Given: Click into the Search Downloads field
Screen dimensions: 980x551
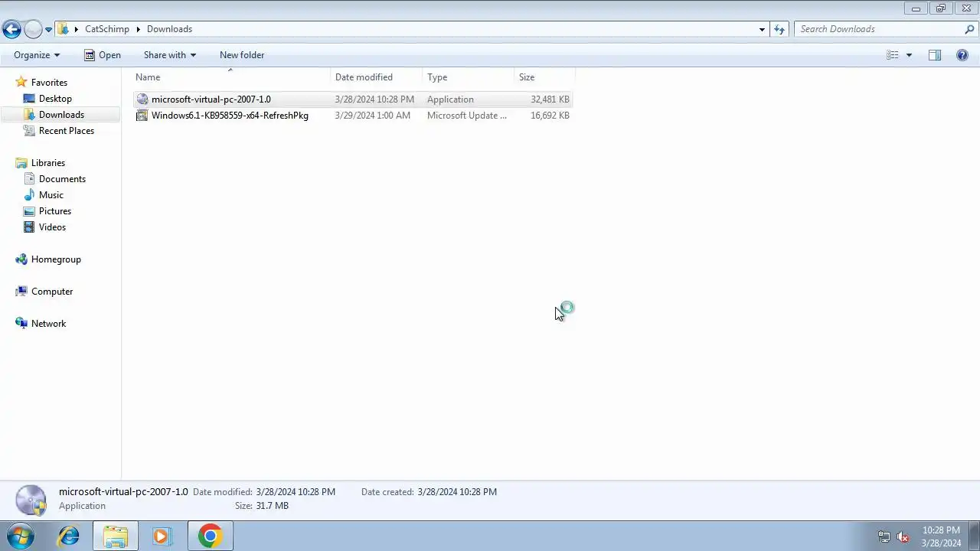Looking at the screenshot, I should tap(877, 29).
